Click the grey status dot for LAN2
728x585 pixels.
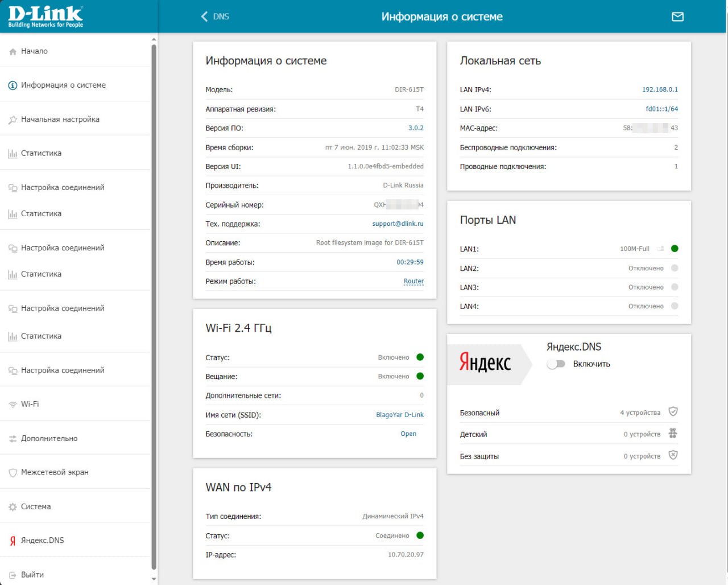click(675, 268)
